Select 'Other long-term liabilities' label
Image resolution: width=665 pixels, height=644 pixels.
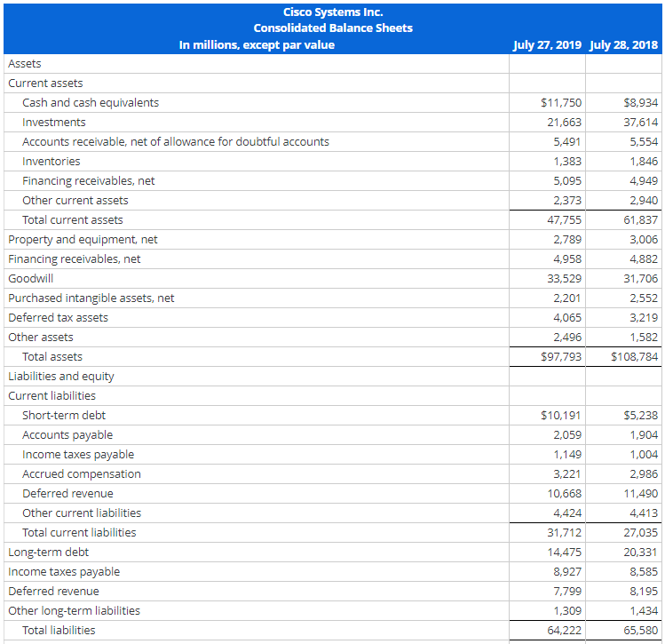[x=74, y=610]
